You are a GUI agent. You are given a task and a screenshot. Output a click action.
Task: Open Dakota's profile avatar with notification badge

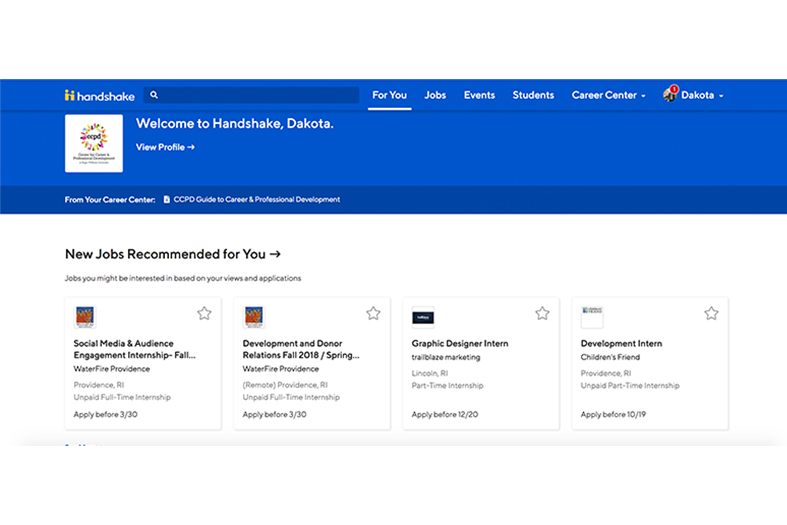tap(670, 95)
